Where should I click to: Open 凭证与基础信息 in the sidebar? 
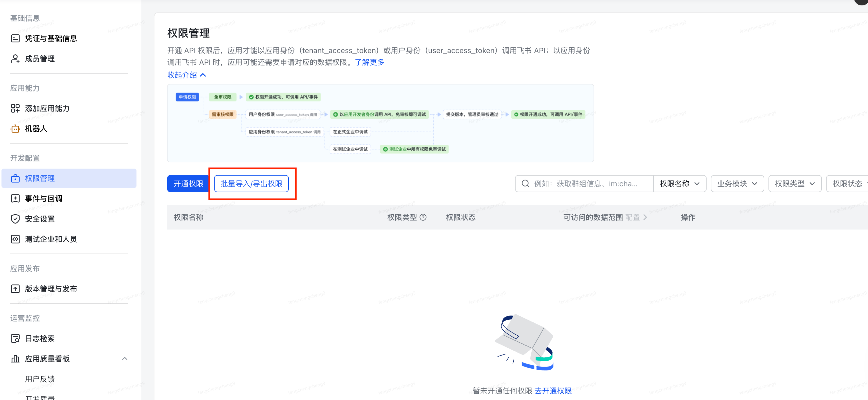pos(51,38)
